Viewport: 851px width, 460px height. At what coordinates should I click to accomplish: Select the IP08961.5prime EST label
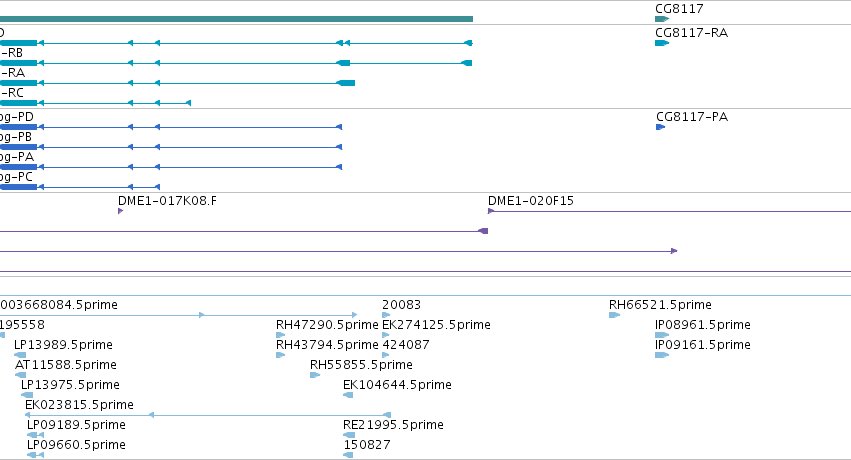click(x=703, y=325)
